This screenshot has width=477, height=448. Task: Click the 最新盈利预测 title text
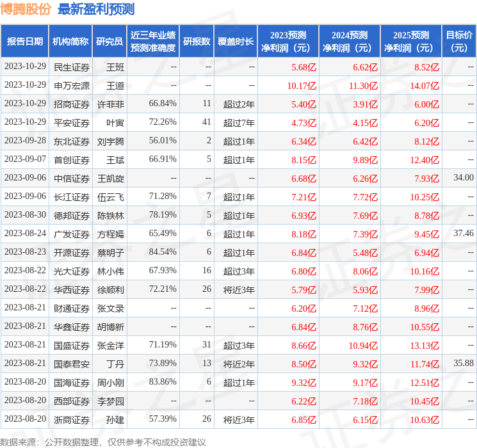pyautogui.click(x=96, y=9)
